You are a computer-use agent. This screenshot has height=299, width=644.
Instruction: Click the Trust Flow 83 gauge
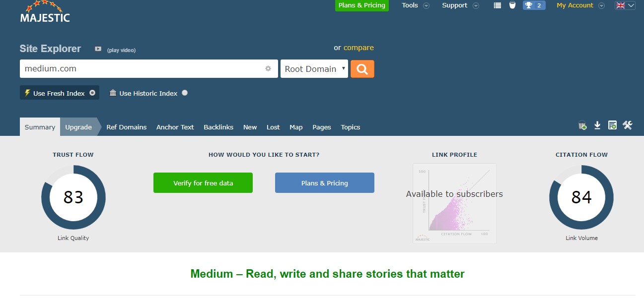coord(73,197)
